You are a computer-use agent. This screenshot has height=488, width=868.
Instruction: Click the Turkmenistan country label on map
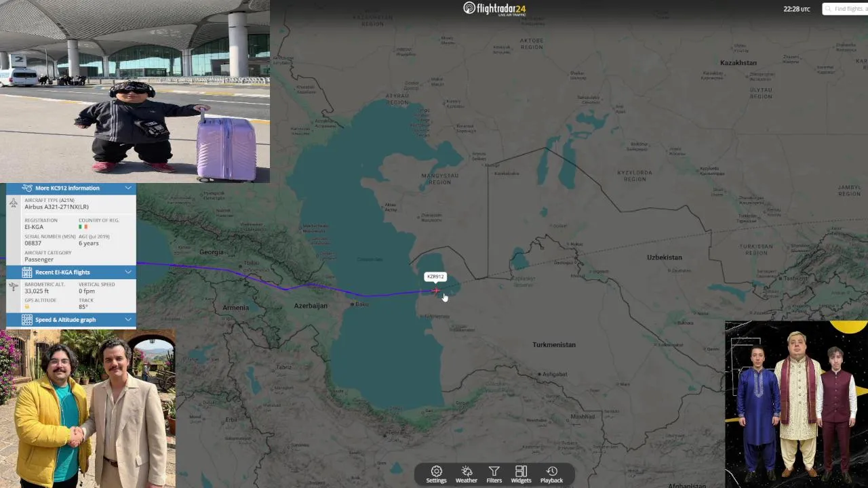pyautogui.click(x=554, y=345)
